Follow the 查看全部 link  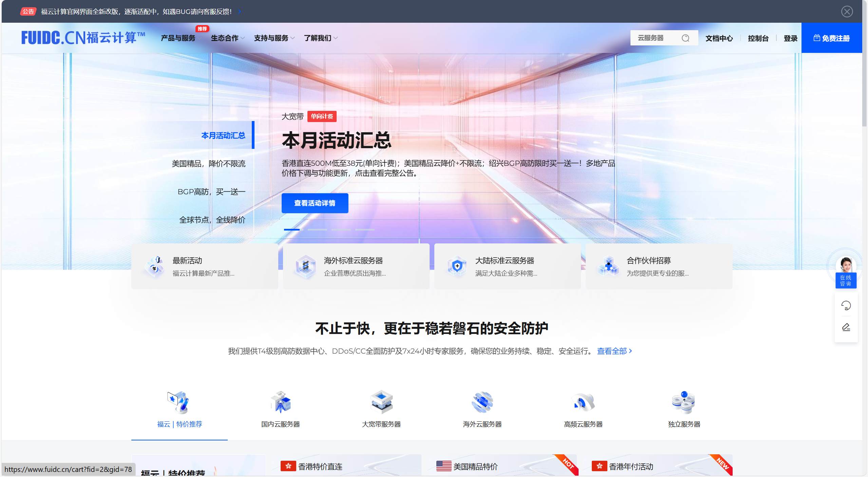click(611, 351)
